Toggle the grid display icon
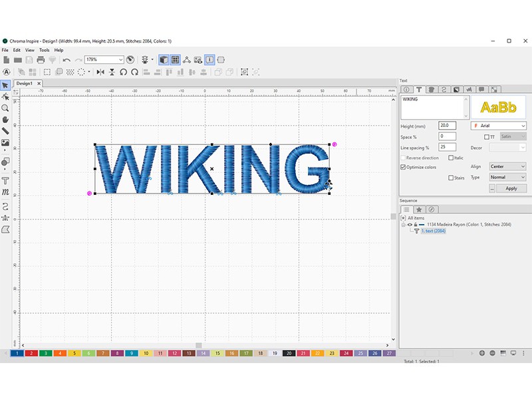532x399 pixels. point(175,60)
